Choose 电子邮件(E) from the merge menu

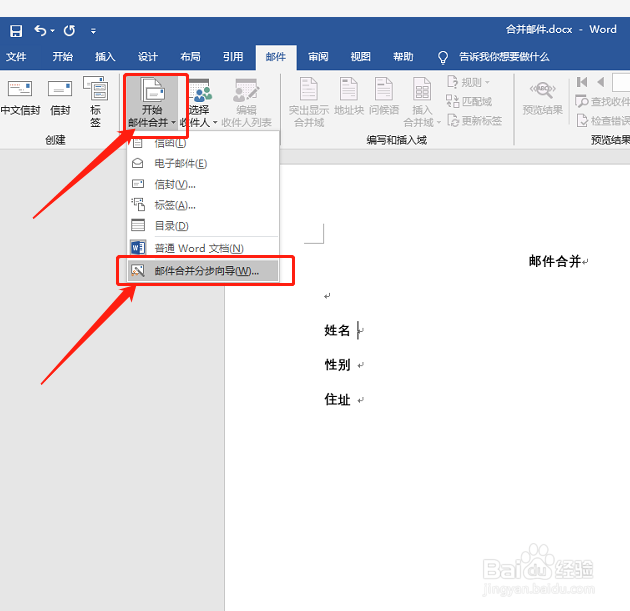pyautogui.click(x=202, y=163)
